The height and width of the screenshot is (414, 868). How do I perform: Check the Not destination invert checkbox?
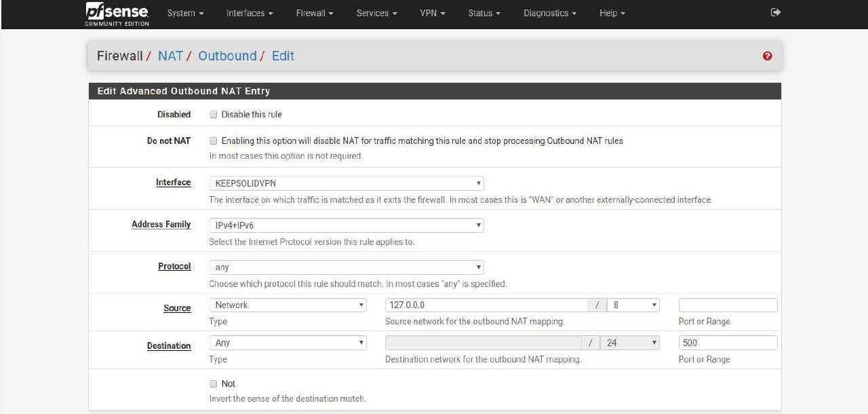[214, 383]
